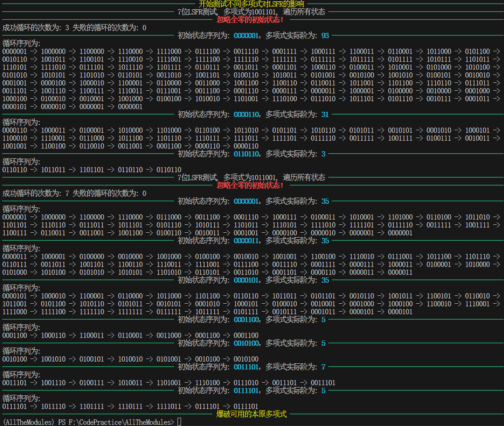Click the cyan order value 7

coord(323,367)
